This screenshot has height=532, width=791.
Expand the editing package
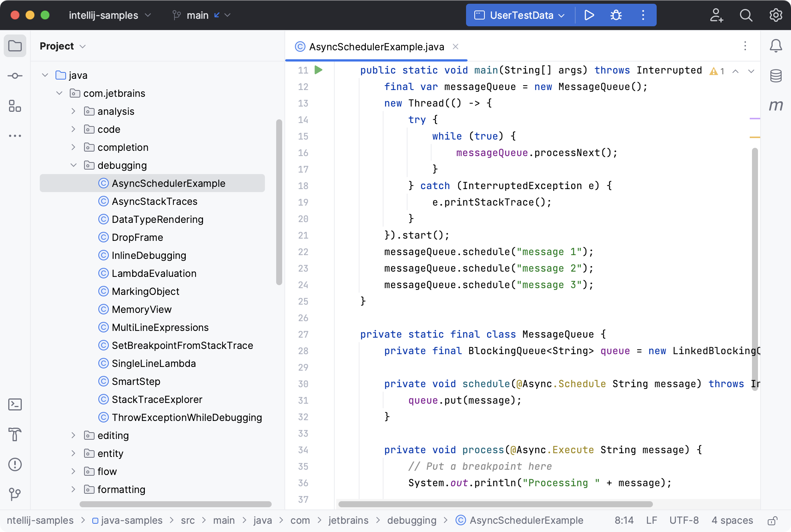tap(74, 435)
